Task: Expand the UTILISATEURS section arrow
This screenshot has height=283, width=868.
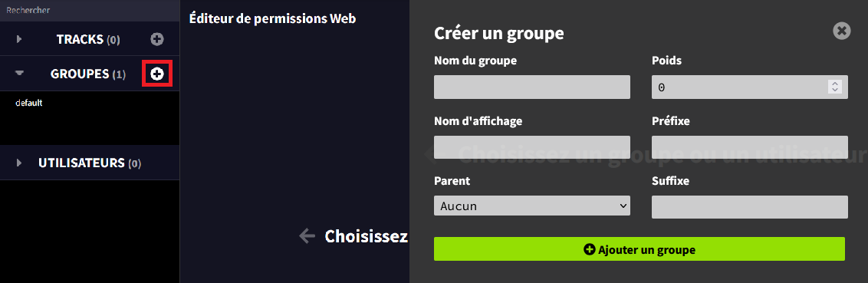Action: click(19, 163)
